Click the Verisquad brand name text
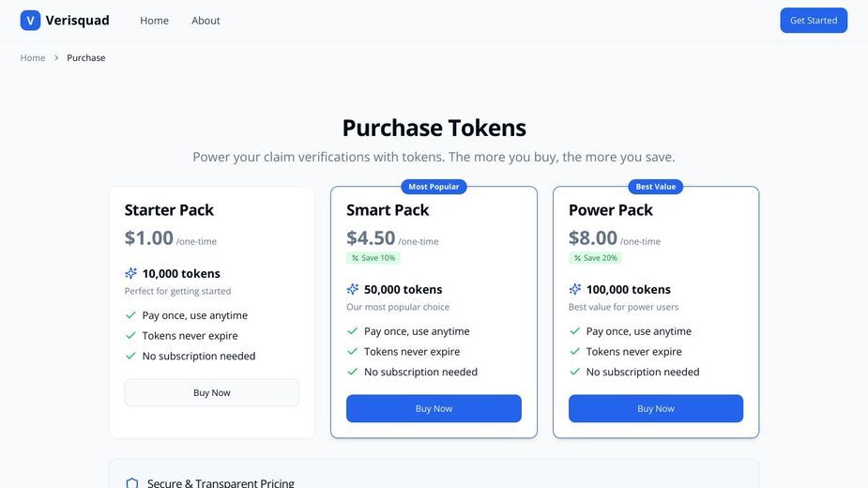 78,21
